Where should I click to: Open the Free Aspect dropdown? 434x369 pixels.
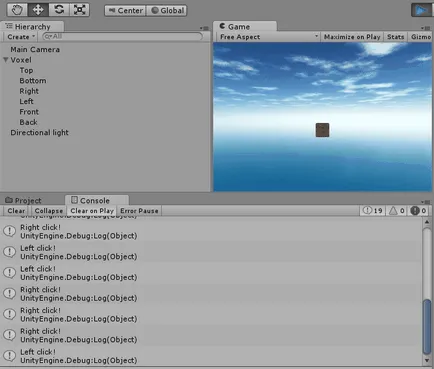click(268, 37)
